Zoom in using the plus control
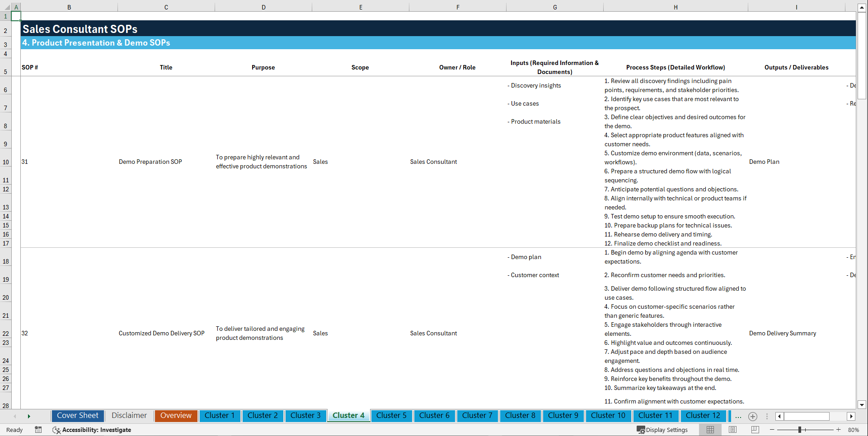This screenshot has width=868, height=436. (839, 430)
